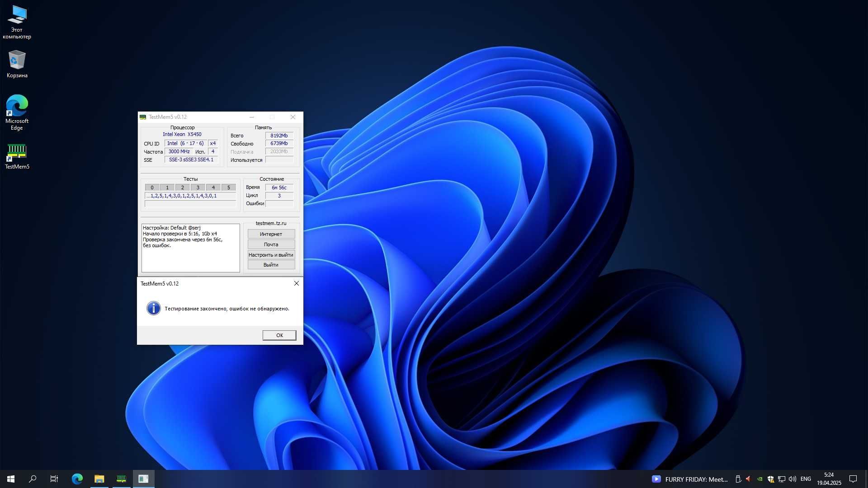Open Этот компьютер desktop icon
The height and width of the screenshot is (488, 868).
point(17,22)
